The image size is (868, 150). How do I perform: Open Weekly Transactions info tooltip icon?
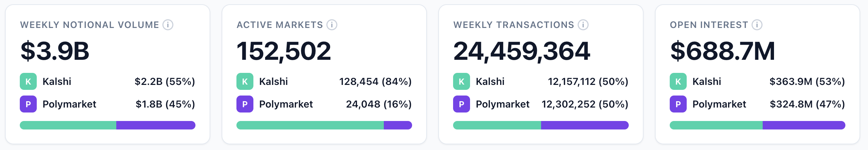(x=583, y=25)
